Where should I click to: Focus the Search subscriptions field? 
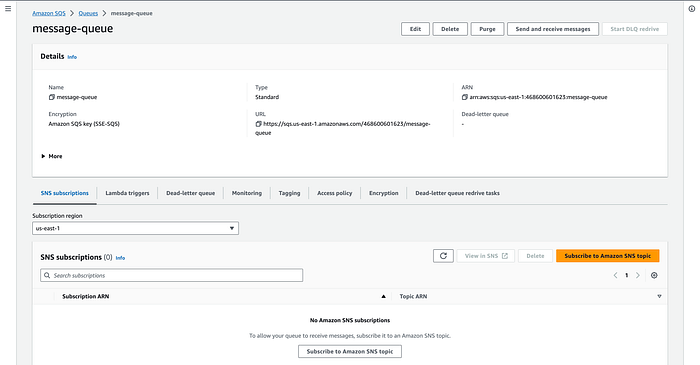(x=171, y=275)
